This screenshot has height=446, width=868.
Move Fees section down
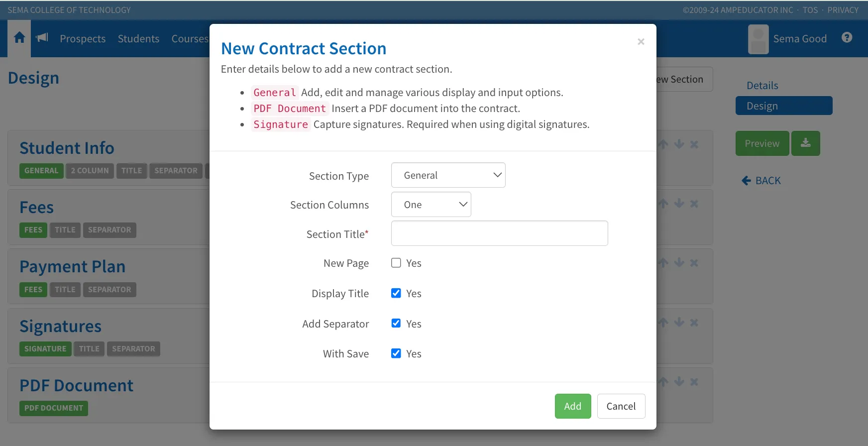pos(679,204)
